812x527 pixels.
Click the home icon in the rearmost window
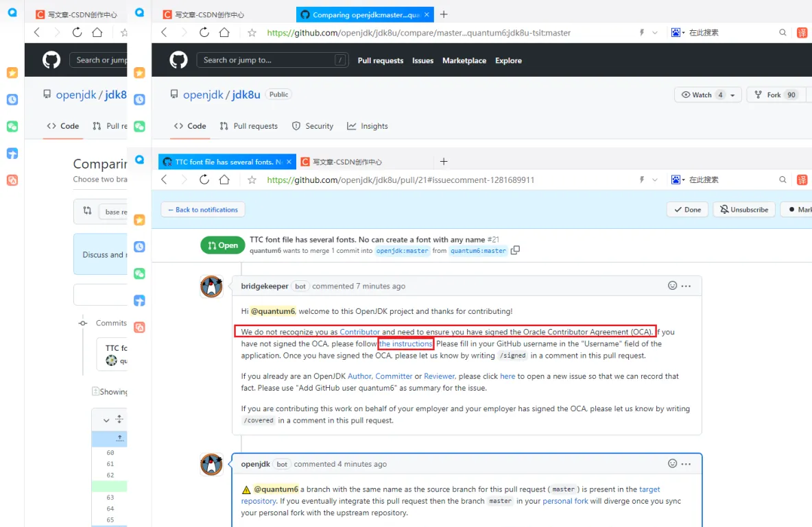point(97,33)
